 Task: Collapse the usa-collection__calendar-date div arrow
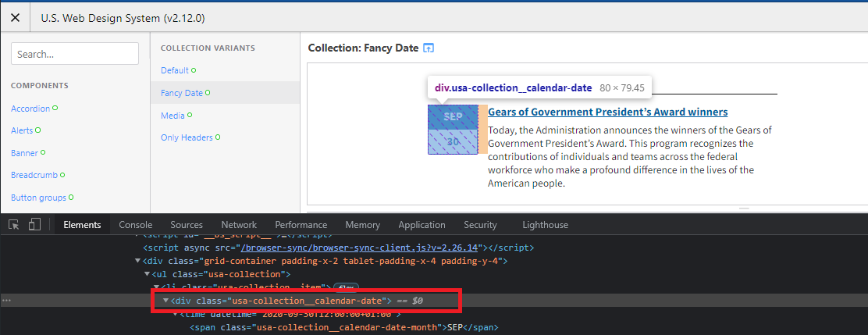pyautogui.click(x=165, y=301)
